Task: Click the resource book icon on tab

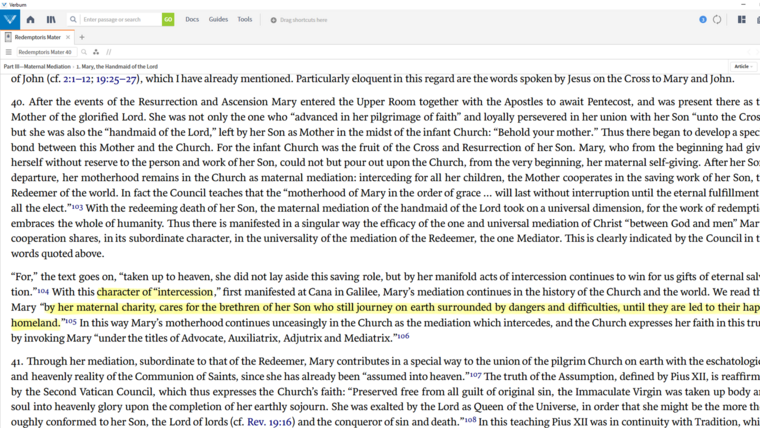Action: tap(8, 37)
